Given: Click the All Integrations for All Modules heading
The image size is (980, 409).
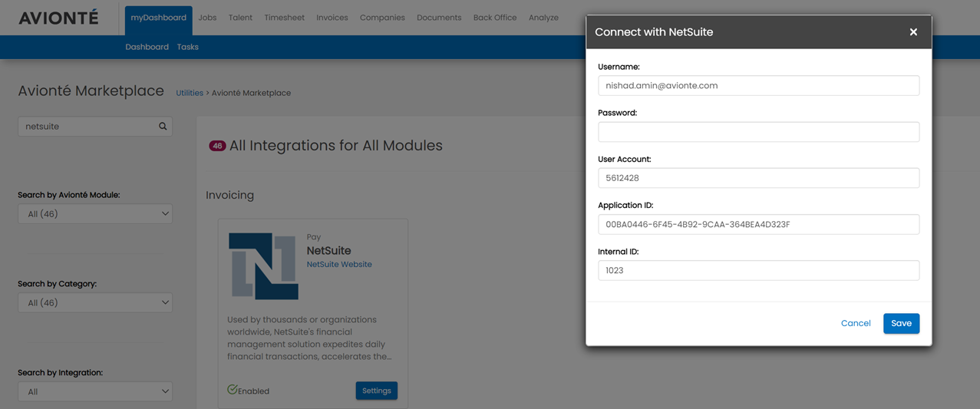Looking at the screenshot, I should click(335, 146).
